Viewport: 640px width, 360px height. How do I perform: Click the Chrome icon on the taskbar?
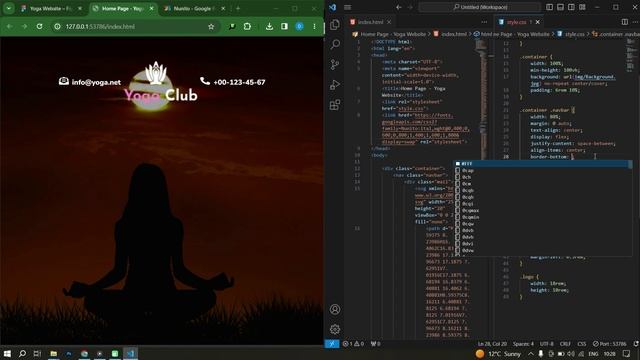(x=84, y=353)
